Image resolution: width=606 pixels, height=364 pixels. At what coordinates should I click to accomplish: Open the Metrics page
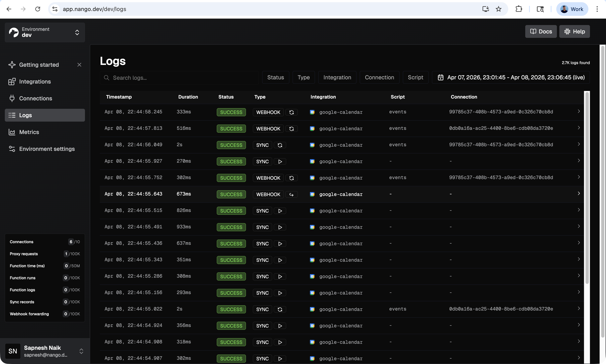click(29, 132)
